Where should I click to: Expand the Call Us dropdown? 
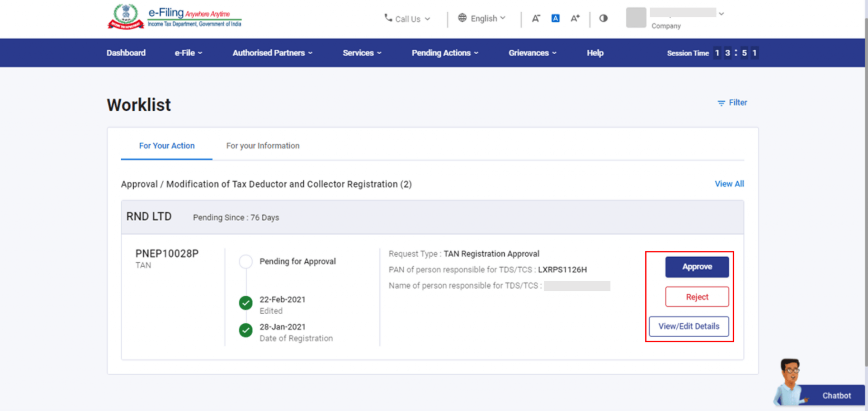click(x=407, y=19)
